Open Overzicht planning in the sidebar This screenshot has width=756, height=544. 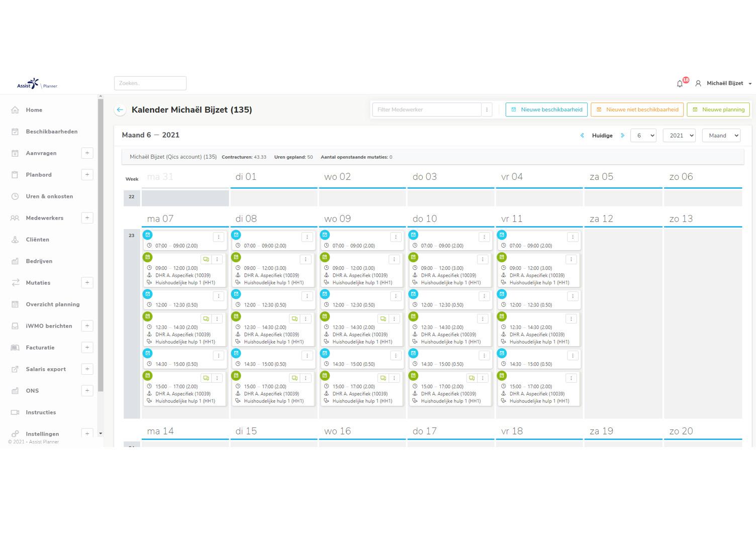52,304
